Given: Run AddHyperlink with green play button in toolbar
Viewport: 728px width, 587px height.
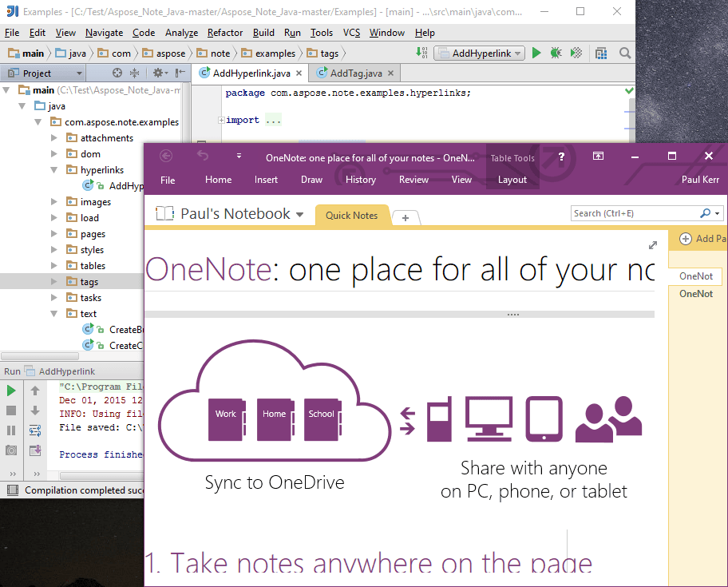Looking at the screenshot, I should point(536,53).
